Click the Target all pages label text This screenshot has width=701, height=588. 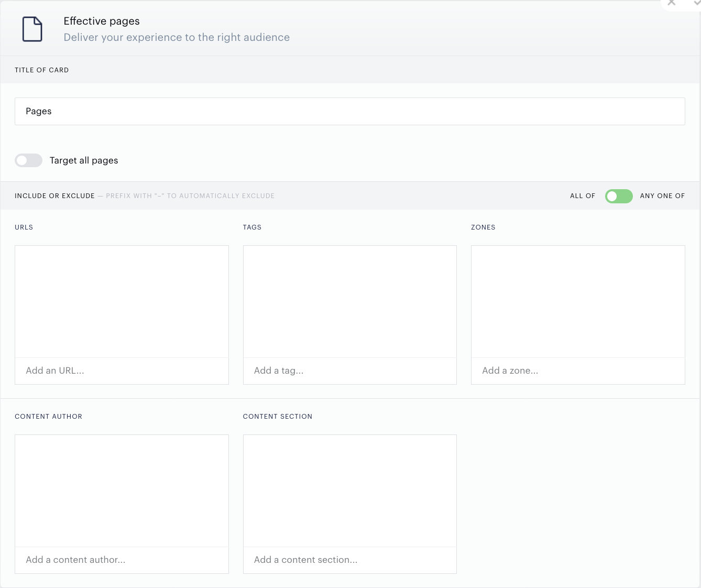[x=84, y=160]
